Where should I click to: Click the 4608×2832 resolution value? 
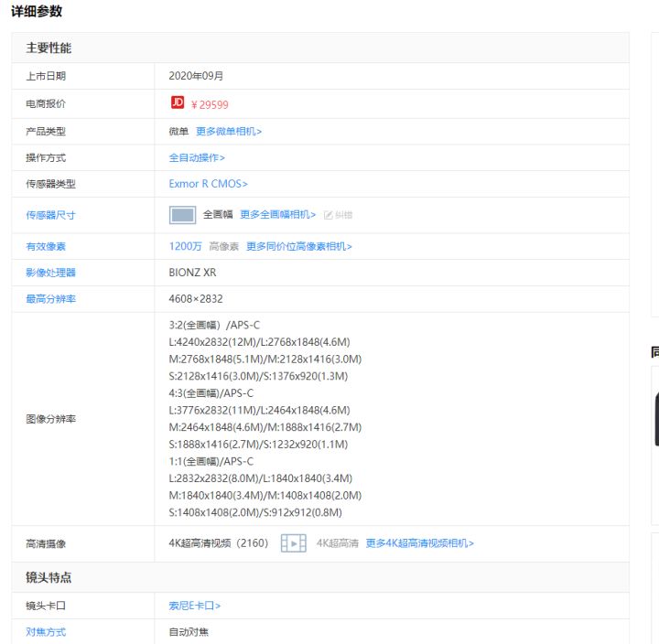pyautogui.click(x=196, y=299)
